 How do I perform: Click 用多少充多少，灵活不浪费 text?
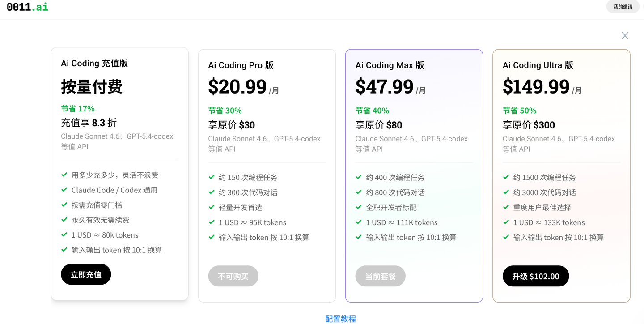(x=115, y=175)
